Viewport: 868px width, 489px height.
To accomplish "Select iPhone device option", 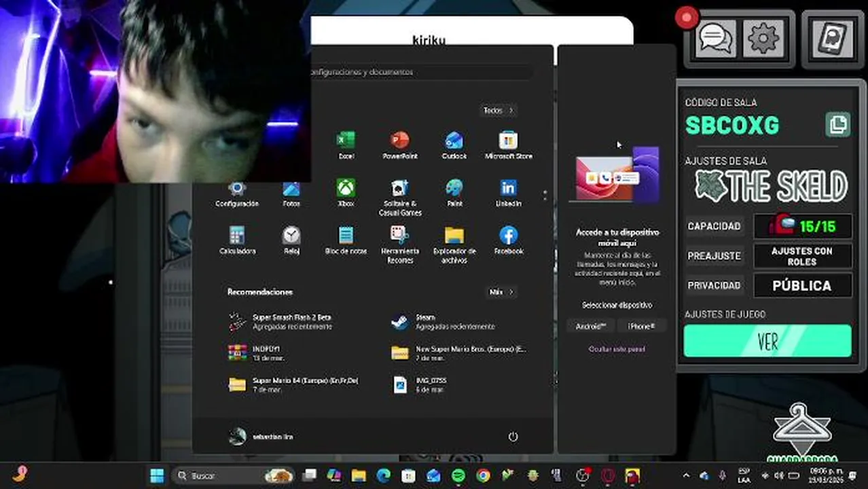I will pos(641,326).
